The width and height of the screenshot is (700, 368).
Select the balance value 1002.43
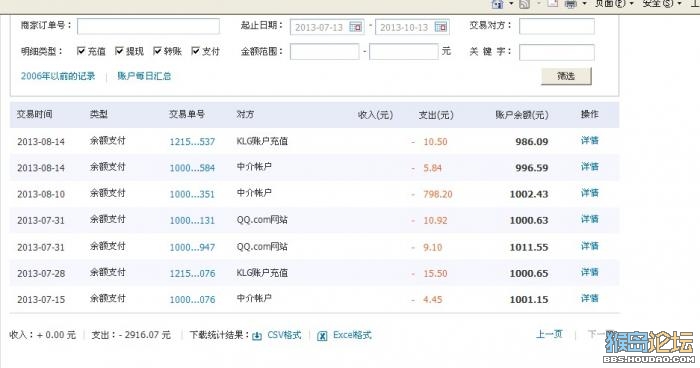point(529,194)
